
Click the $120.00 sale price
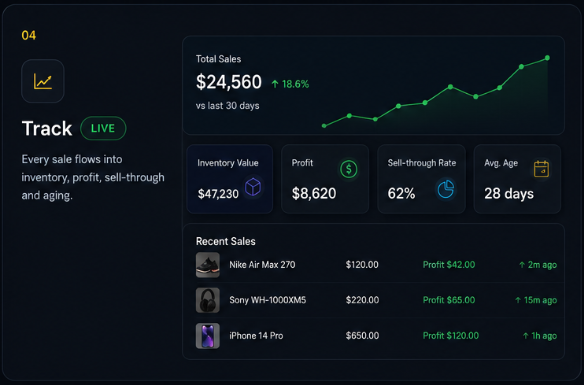(362, 265)
